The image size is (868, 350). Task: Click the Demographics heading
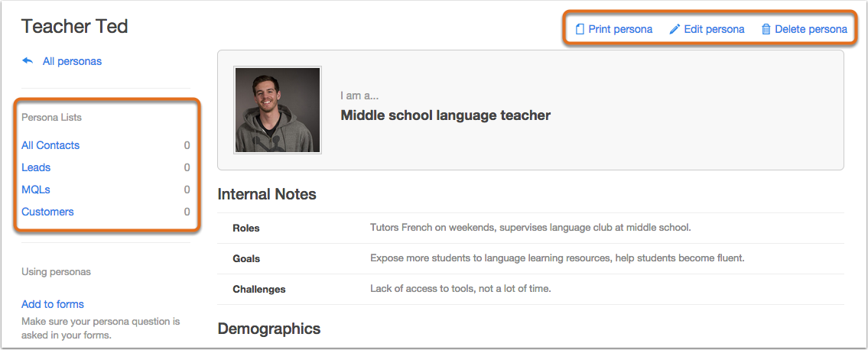pyautogui.click(x=269, y=329)
